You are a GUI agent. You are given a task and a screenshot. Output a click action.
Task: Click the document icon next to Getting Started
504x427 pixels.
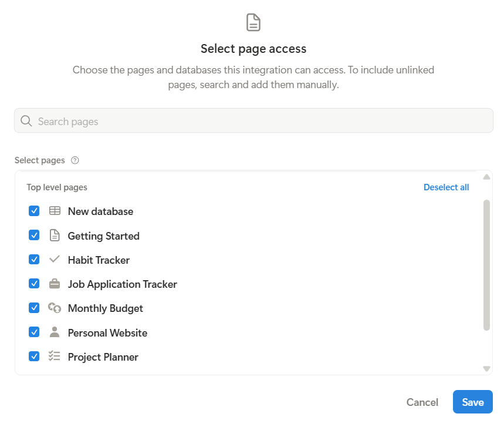[x=55, y=236]
